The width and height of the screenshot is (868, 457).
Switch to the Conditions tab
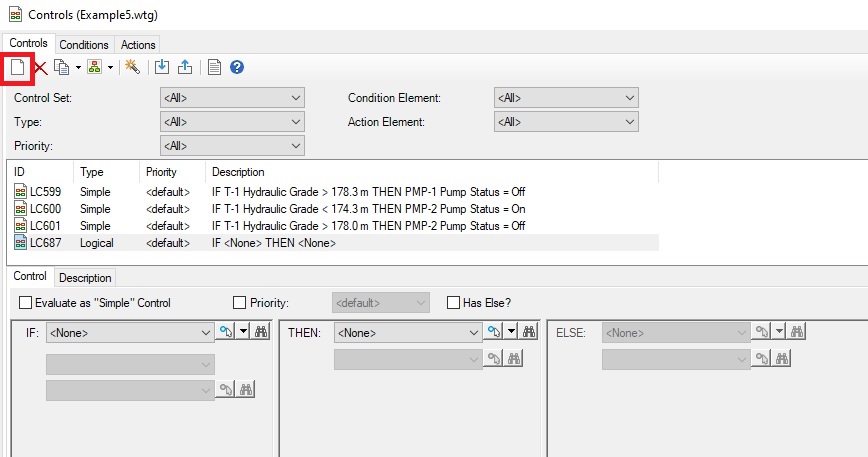click(x=84, y=45)
